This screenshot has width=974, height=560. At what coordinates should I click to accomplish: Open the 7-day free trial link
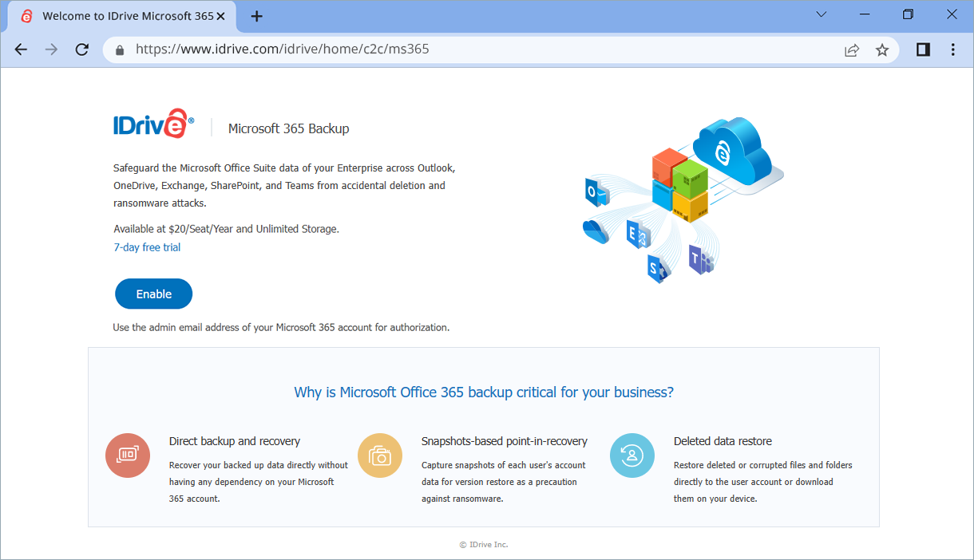(147, 247)
